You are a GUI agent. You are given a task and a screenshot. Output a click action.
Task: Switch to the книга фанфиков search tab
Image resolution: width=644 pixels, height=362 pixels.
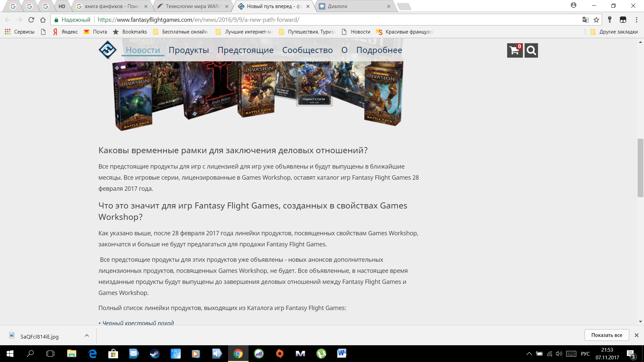tap(112, 6)
